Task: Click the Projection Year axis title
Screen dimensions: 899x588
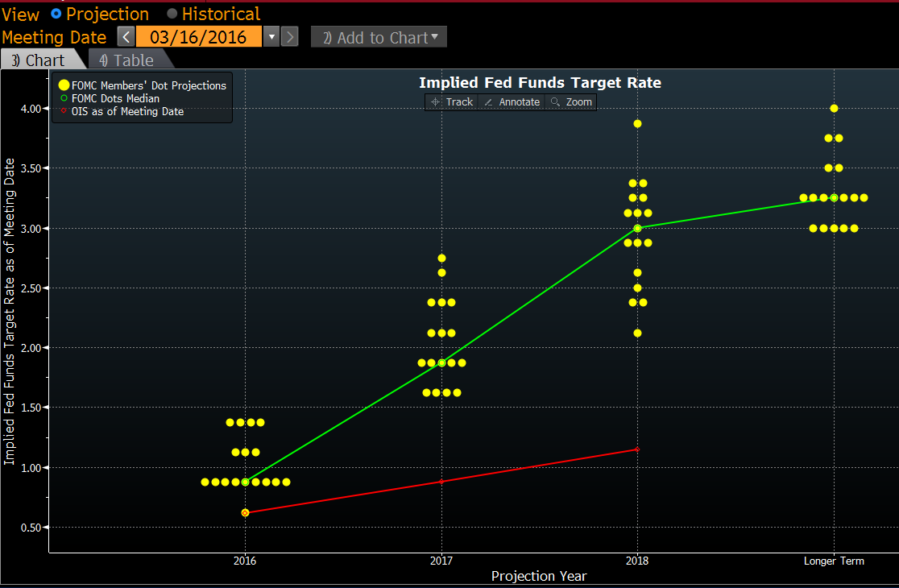Action: click(539, 576)
